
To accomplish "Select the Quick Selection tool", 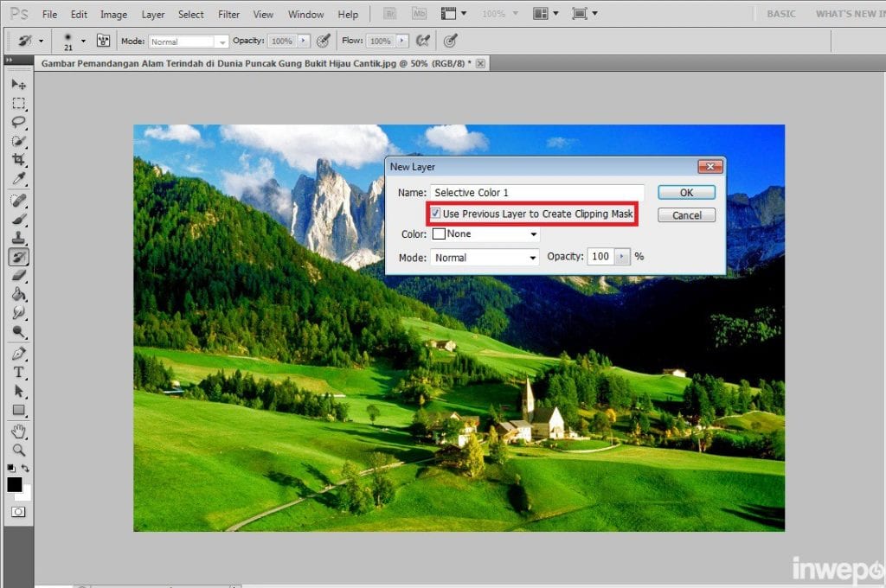I will (x=19, y=141).
